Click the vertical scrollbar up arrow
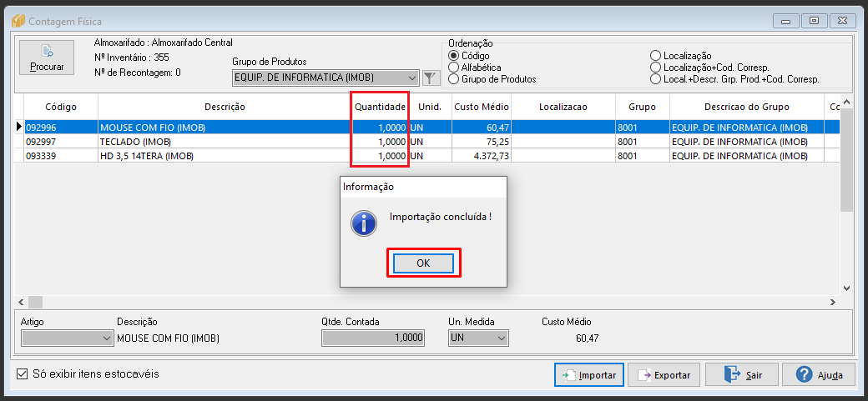This screenshot has height=401, width=868. [846, 103]
